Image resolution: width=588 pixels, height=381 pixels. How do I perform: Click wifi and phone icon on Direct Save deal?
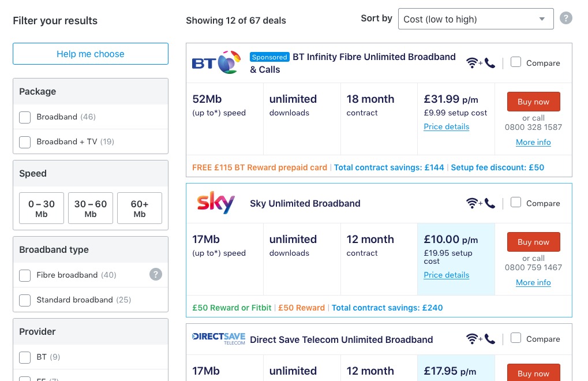point(480,339)
